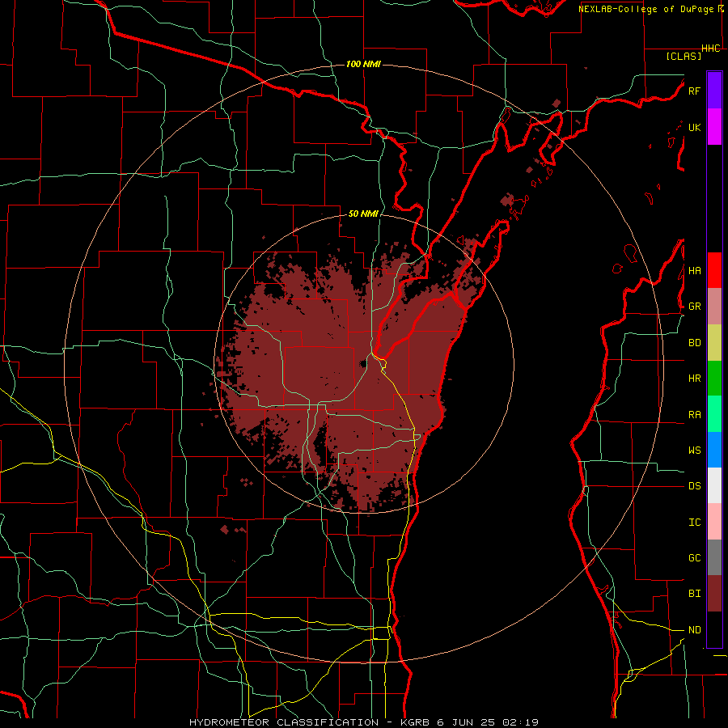The width and height of the screenshot is (728, 728).
Task: Click the RA legend label
Action: point(694,415)
